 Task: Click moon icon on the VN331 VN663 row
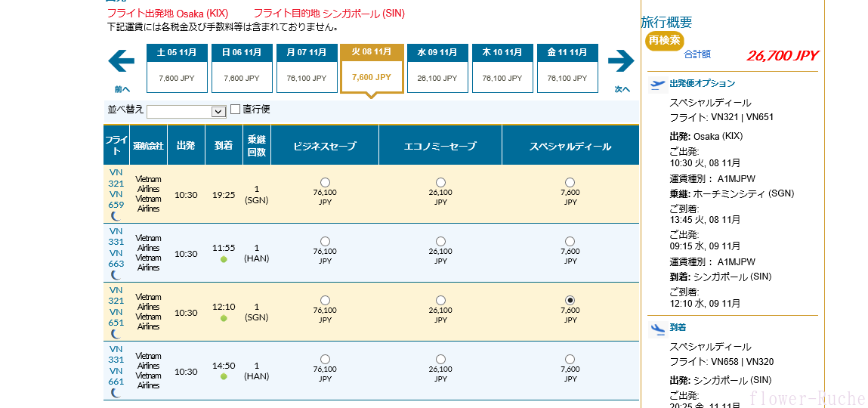click(x=116, y=275)
